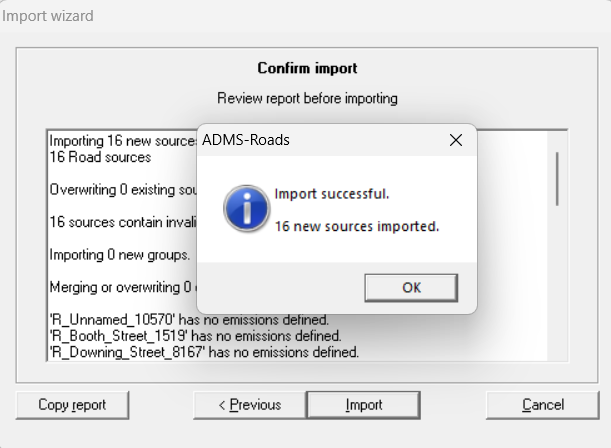Click OK in the ADMS-Roads dialog
The width and height of the screenshot is (611, 448).
[x=411, y=287]
